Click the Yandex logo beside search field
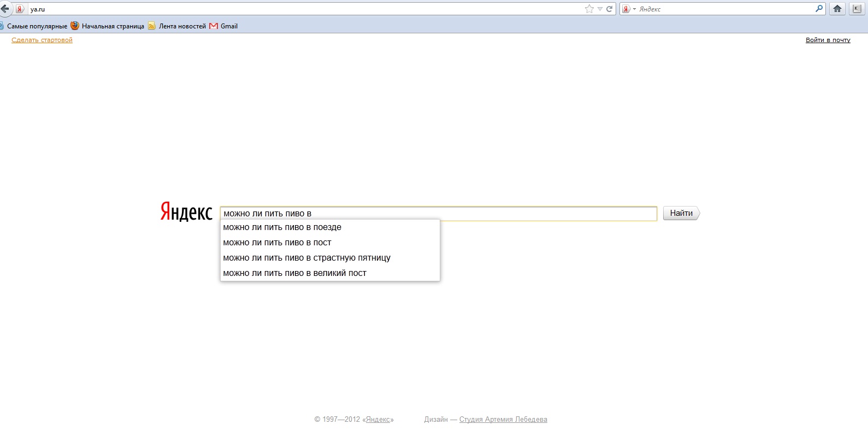868x430 pixels. pyautogui.click(x=186, y=212)
